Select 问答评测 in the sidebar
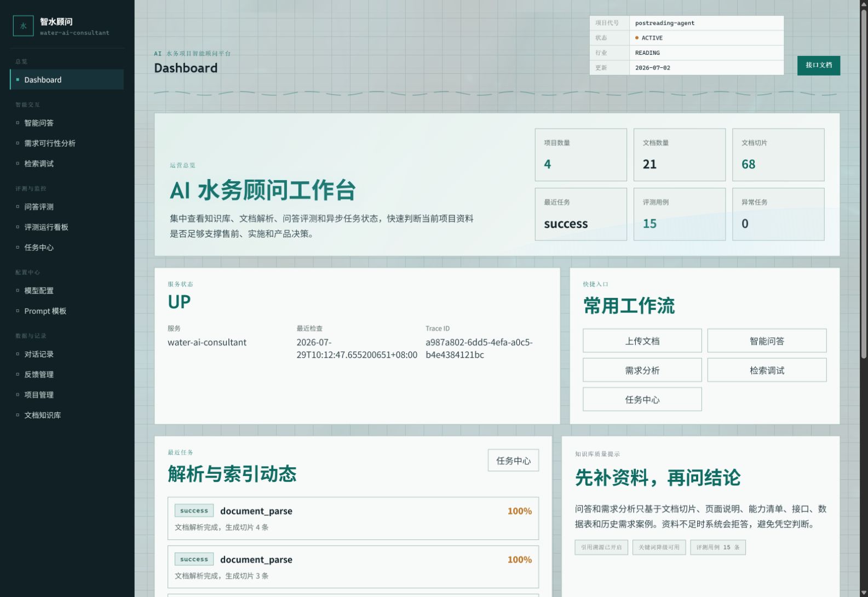This screenshot has height=597, width=868. pyautogui.click(x=67, y=206)
